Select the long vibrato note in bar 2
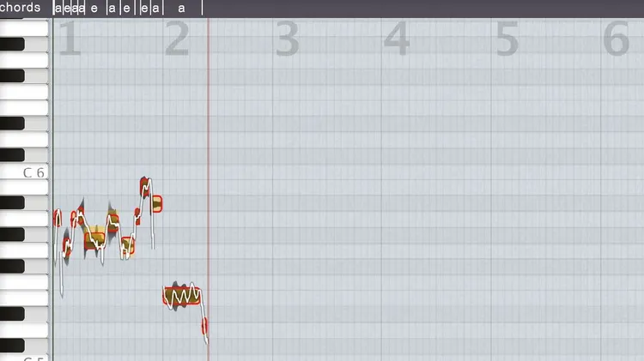 (x=182, y=296)
